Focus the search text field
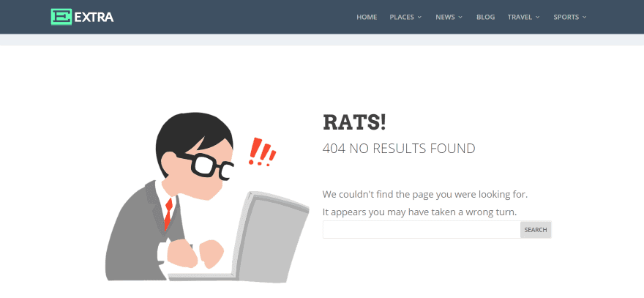This screenshot has width=644, height=298. tap(422, 230)
